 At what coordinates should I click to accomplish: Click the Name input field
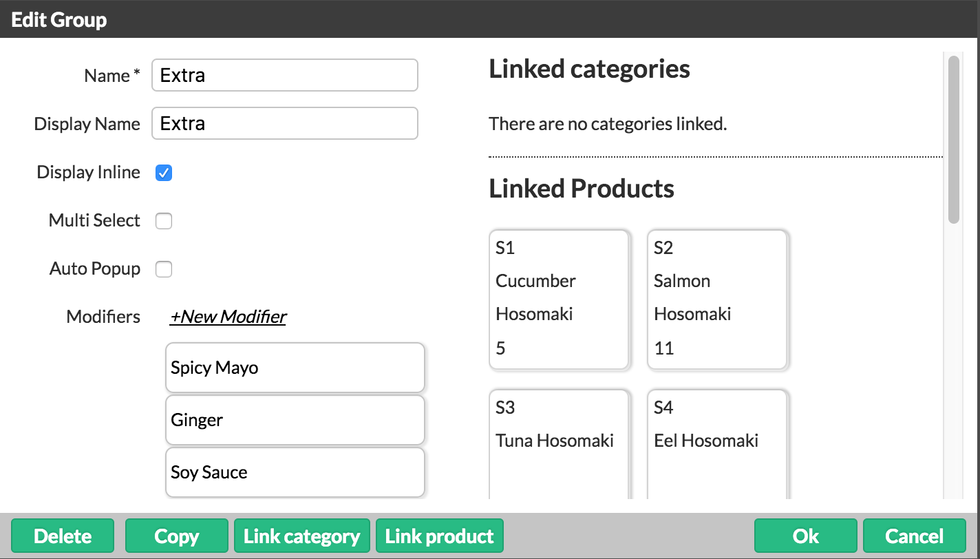pos(285,75)
